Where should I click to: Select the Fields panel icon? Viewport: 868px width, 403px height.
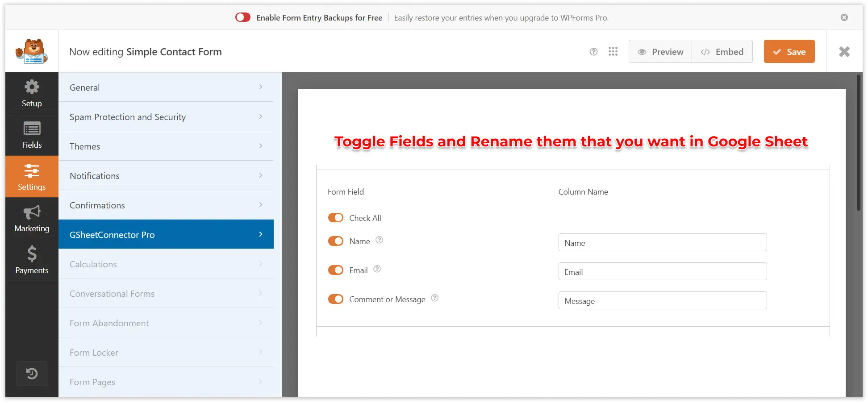31,135
